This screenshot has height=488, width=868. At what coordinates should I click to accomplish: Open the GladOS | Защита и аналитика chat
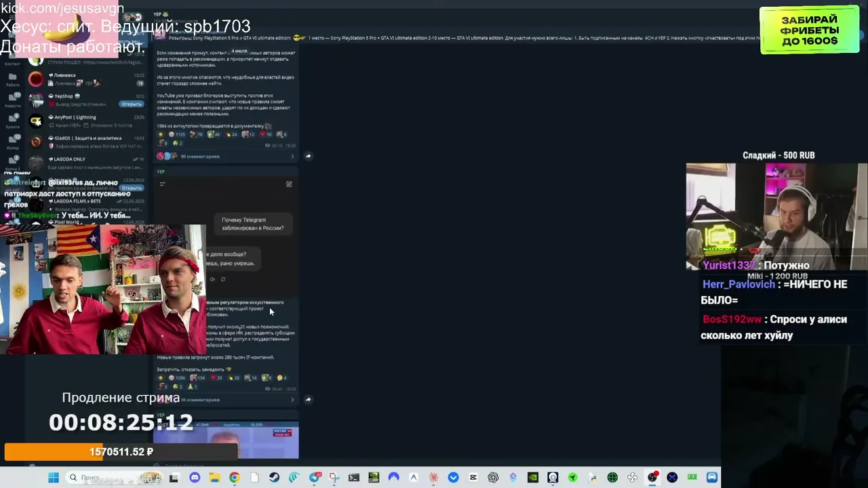(x=86, y=142)
